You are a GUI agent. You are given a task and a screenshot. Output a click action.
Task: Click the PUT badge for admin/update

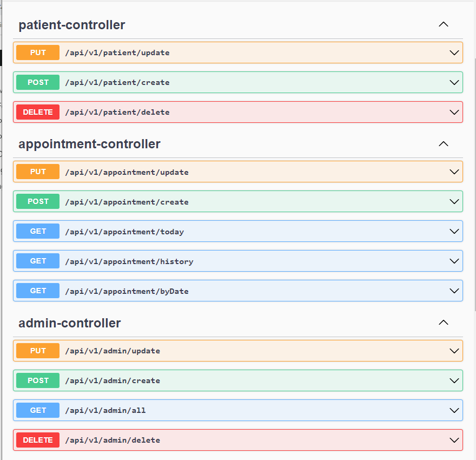(x=38, y=351)
